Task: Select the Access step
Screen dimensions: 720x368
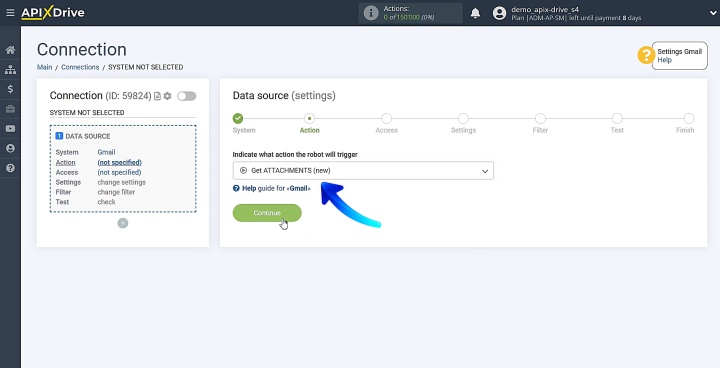Action: pos(387,119)
